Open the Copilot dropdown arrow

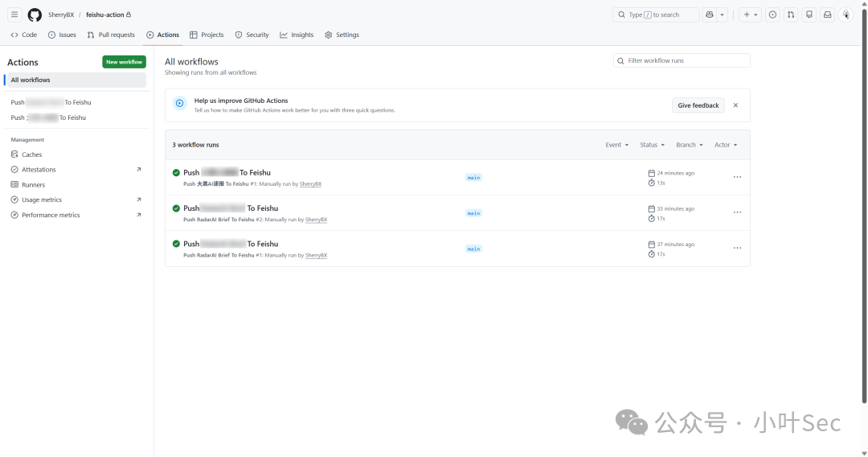pos(723,15)
